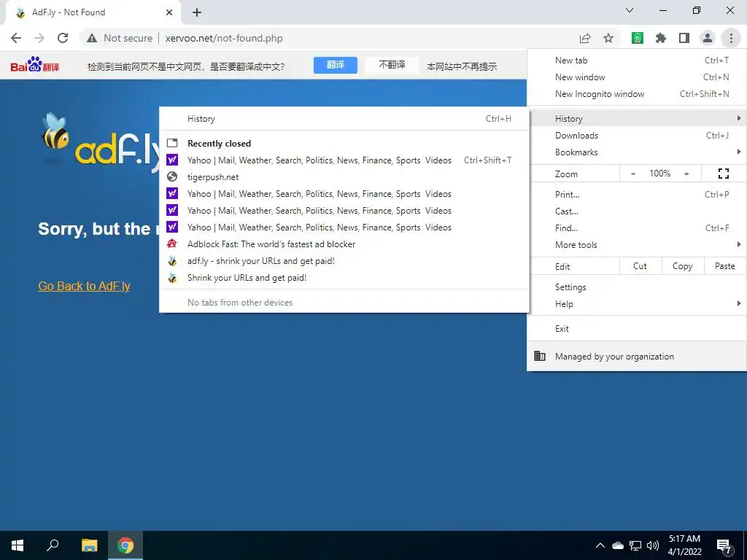Image resolution: width=747 pixels, height=560 pixels.
Task: Open full History with Ctrl+H entry
Action: click(344, 119)
